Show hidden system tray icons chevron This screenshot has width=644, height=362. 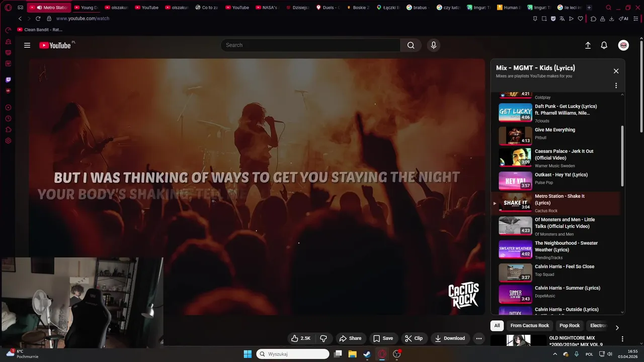tap(555, 354)
